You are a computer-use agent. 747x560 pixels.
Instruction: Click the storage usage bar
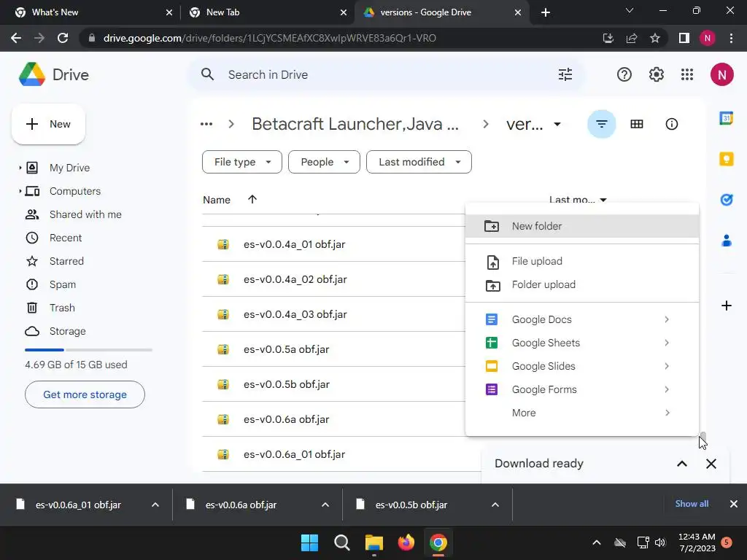88,350
